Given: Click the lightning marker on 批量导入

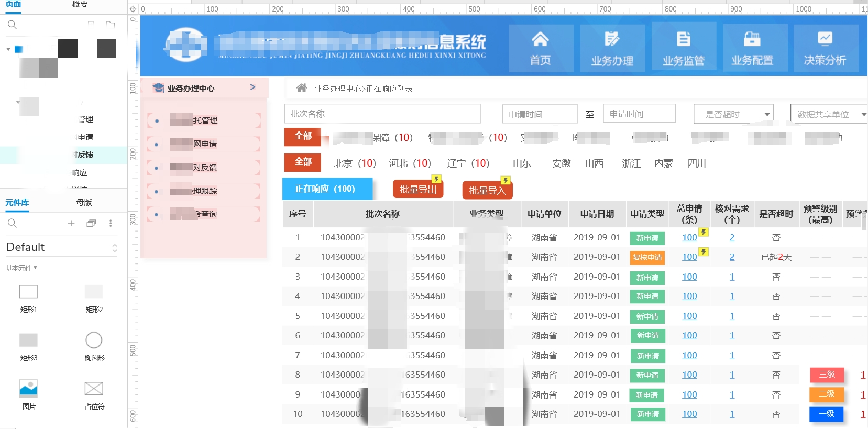Looking at the screenshot, I should click(505, 181).
